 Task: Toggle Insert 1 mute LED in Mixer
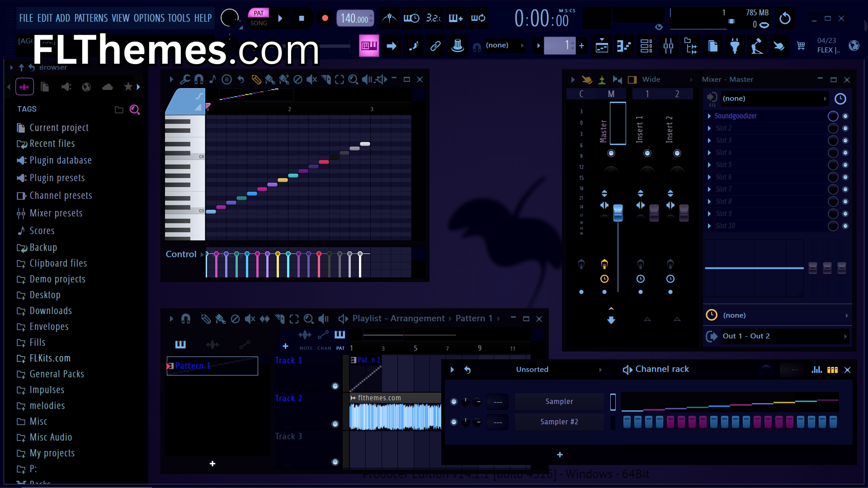pos(647,153)
